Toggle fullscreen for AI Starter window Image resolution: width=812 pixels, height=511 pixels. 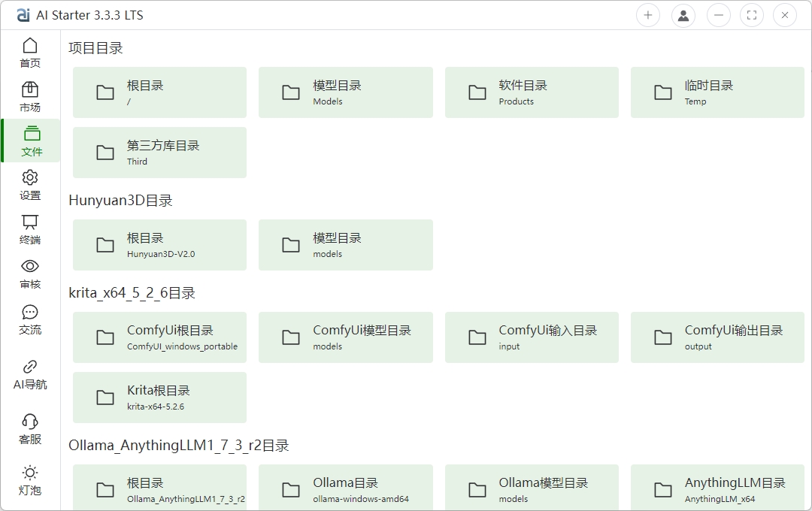pos(752,15)
